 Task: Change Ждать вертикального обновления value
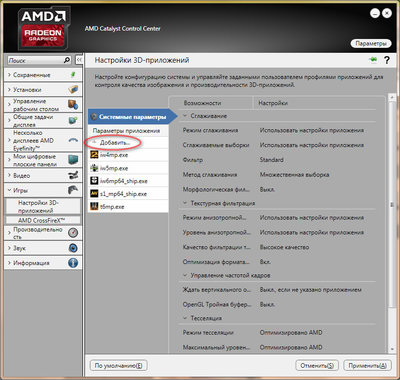pyautogui.click(x=310, y=290)
